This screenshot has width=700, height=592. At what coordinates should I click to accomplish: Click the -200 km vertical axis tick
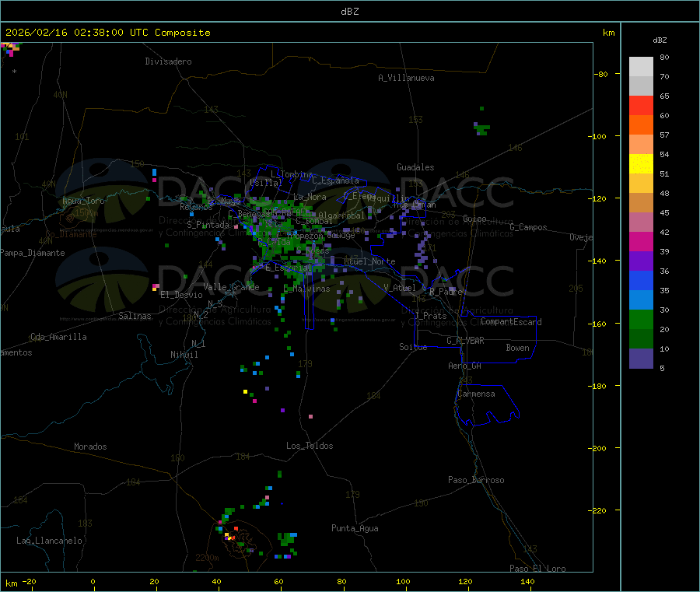[599, 448]
